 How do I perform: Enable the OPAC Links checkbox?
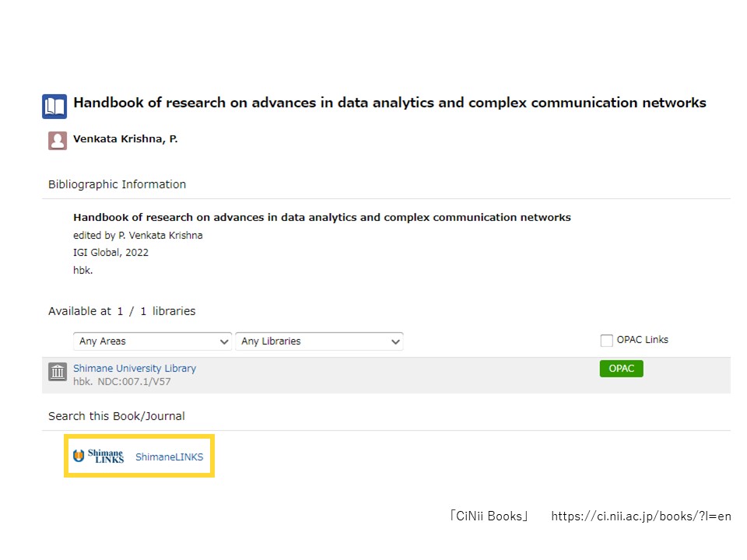pos(606,341)
